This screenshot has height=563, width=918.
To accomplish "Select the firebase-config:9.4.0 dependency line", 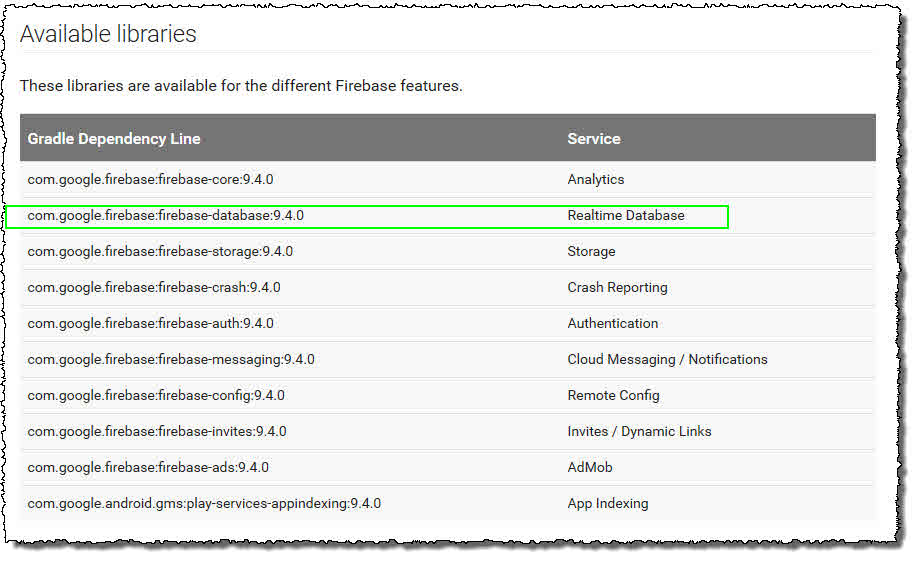I will tap(156, 396).
